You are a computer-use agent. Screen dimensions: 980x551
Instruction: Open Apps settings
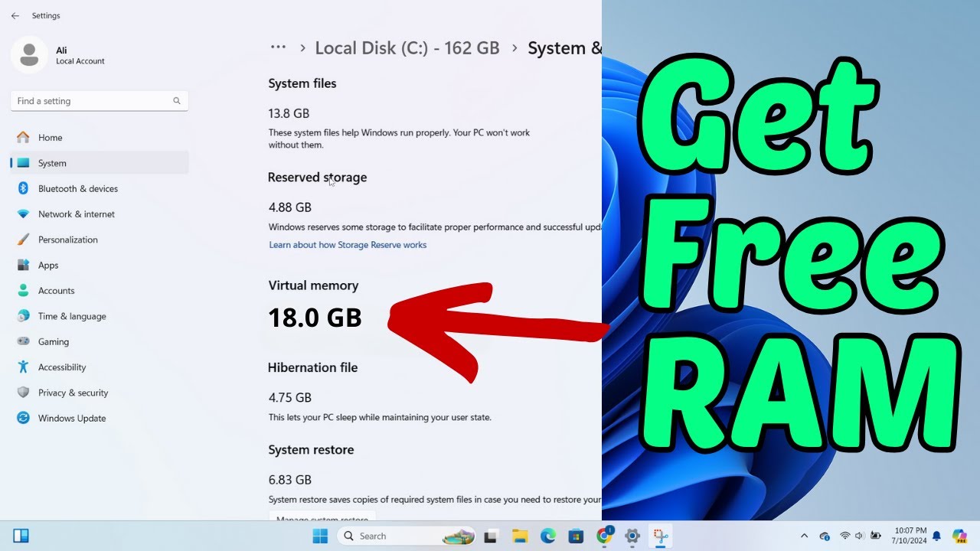click(x=100, y=265)
